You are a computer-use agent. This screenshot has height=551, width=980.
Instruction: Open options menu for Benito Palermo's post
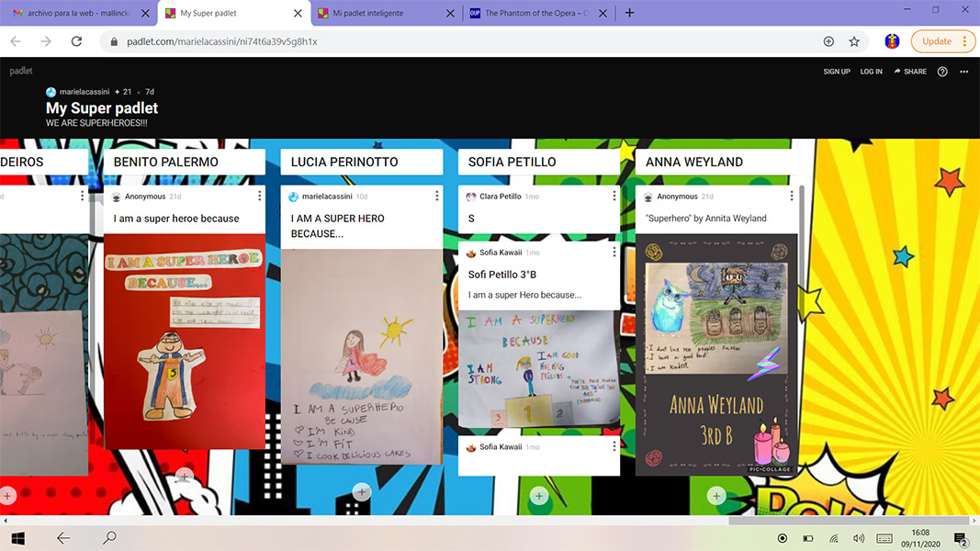(x=260, y=197)
